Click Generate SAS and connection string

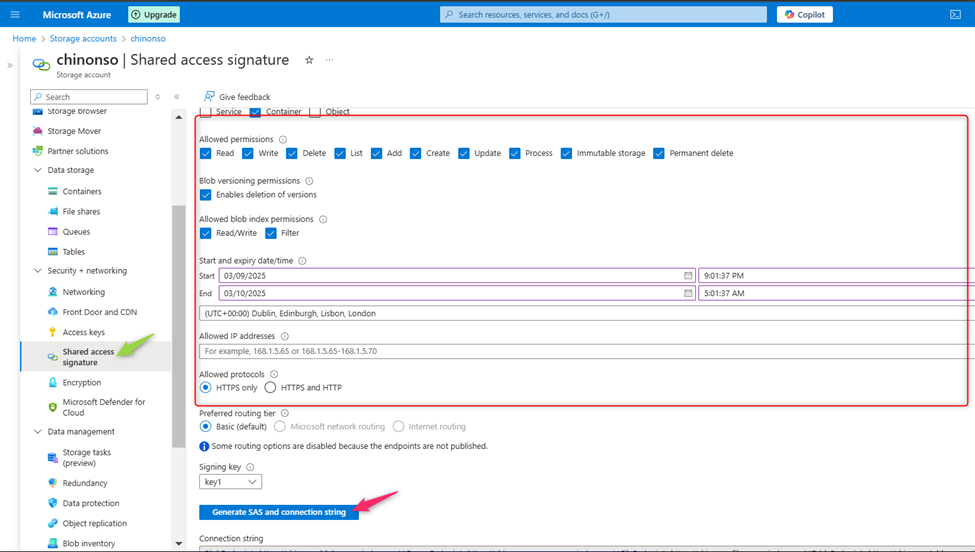tap(279, 512)
